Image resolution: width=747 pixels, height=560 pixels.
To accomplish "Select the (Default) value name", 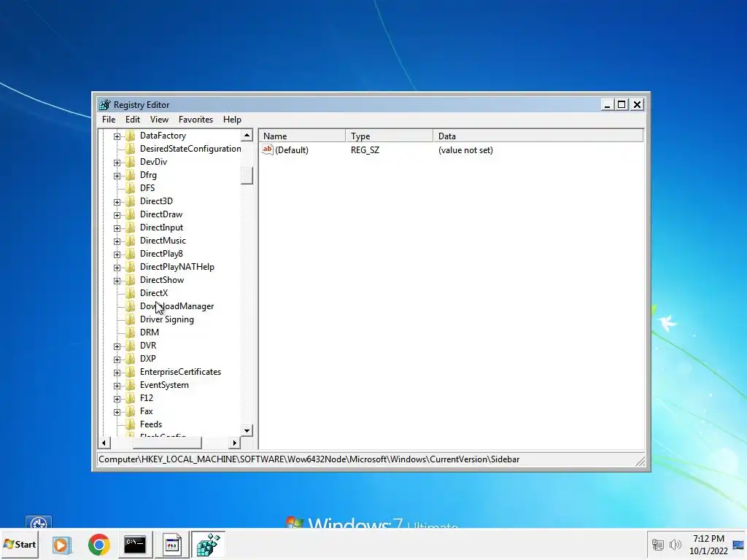I will [292, 150].
